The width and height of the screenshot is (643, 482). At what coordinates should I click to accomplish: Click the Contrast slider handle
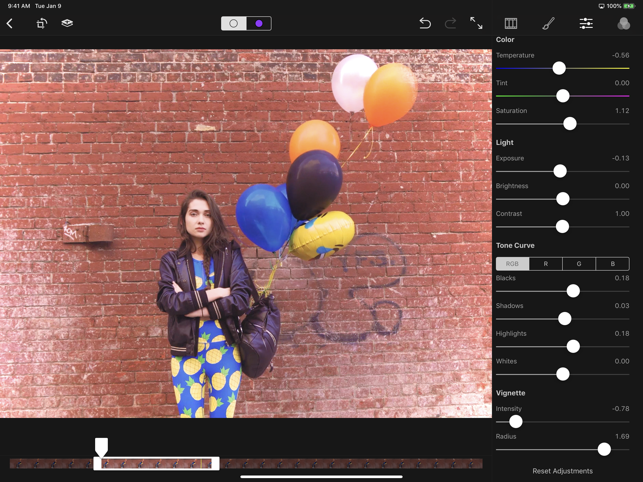(562, 226)
